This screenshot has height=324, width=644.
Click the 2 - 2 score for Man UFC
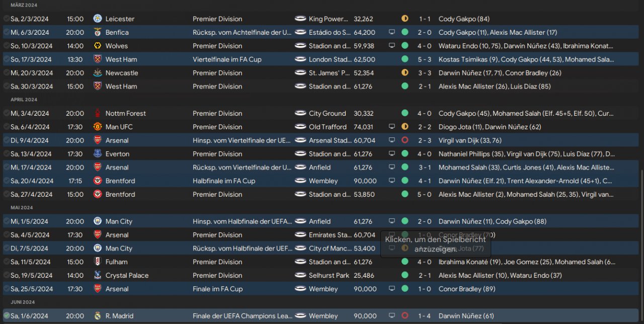coord(426,127)
